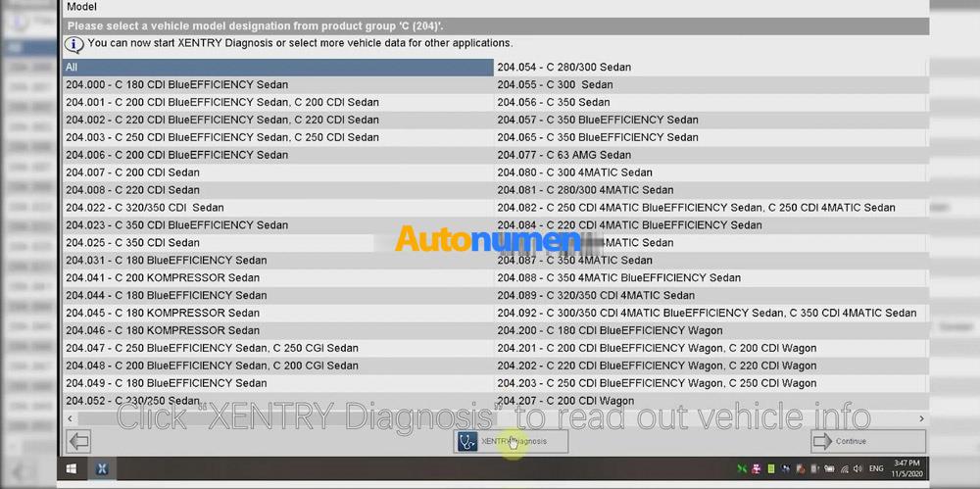Select 204.044 - C 180 BlueEFFICIENCY Sedan
This screenshot has height=489, width=980.
(278, 295)
